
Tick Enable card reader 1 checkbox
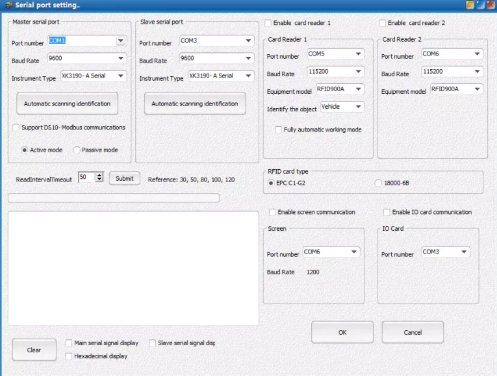[x=268, y=23]
